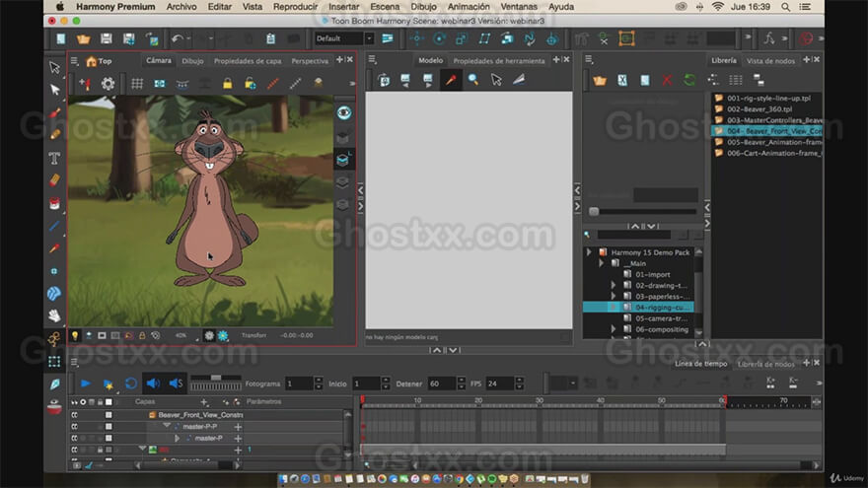Click the add layer plus icon in timeline header
The width and height of the screenshot is (868, 488).
204,401
